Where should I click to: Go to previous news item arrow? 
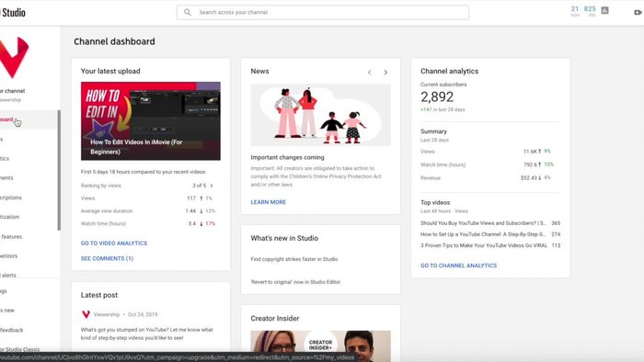coord(369,73)
